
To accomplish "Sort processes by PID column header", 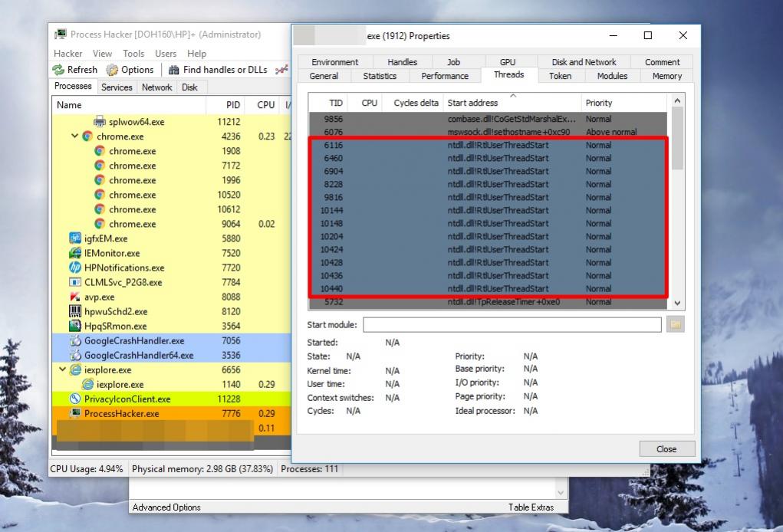I will pos(226,105).
